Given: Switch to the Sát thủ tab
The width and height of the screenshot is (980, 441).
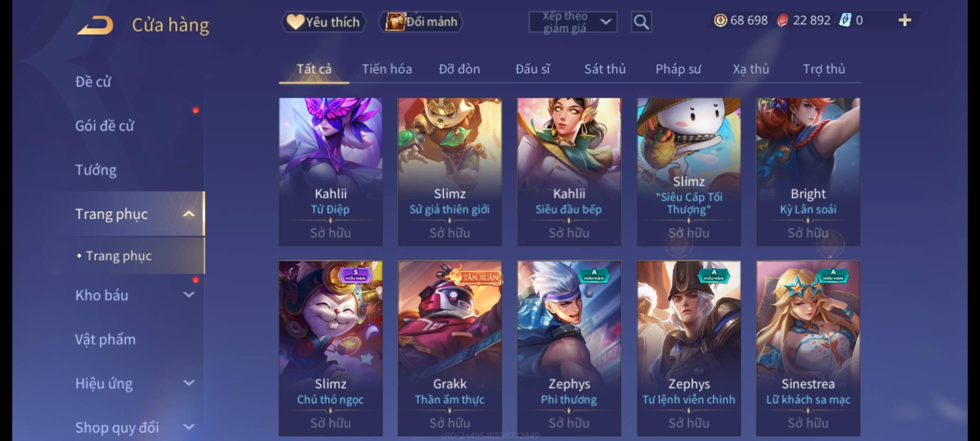Looking at the screenshot, I should coord(605,69).
